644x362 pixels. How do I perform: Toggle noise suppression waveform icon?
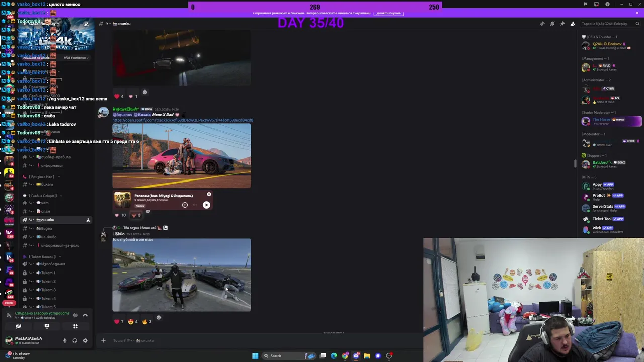(x=76, y=315)
